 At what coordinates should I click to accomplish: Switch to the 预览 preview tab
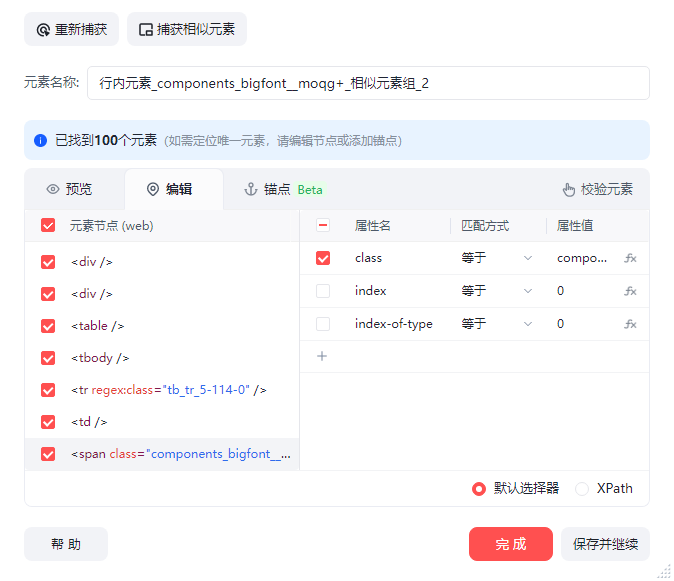[69, 189]
